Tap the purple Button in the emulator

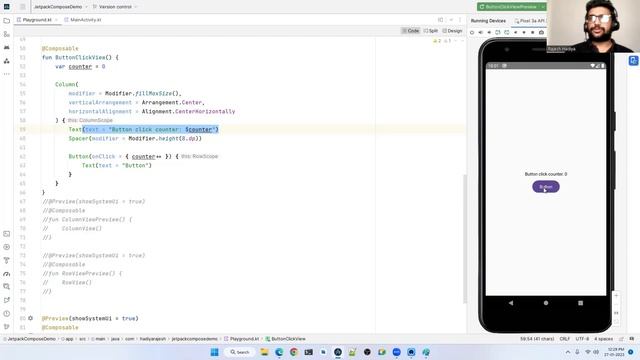coord(546,187)
